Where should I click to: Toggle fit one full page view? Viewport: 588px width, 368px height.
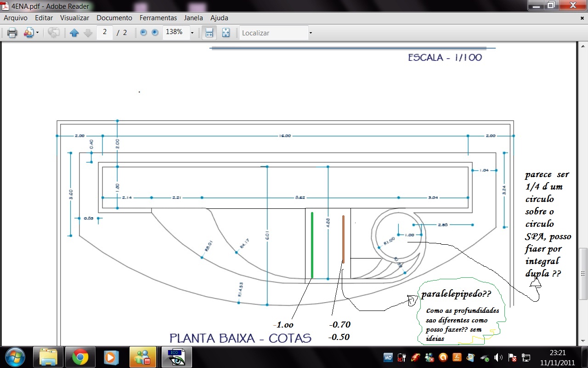[x=226, y=33]
